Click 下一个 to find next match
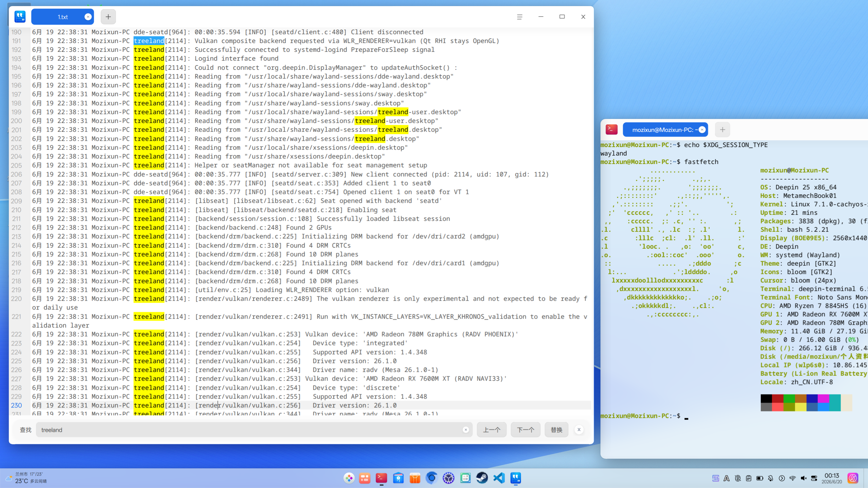The image size is (868, 488). pyautogui.click(x=526, y=430)
